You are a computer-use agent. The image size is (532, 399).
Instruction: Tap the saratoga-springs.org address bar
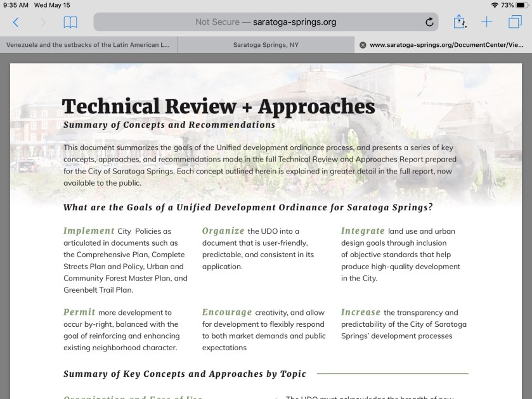(266, 22)
